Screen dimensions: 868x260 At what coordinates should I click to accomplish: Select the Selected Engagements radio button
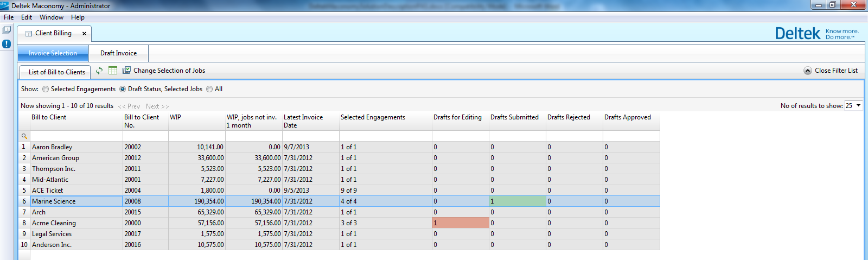tap(46, 89)
